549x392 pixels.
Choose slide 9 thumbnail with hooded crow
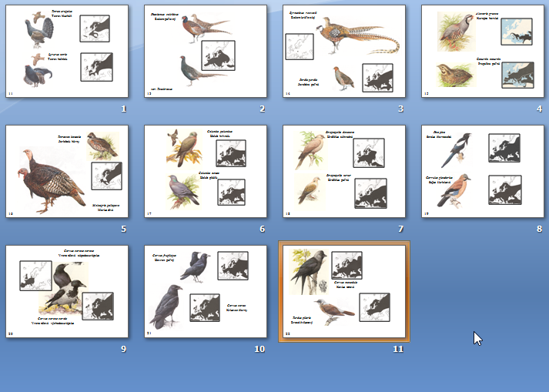point(67,291)
